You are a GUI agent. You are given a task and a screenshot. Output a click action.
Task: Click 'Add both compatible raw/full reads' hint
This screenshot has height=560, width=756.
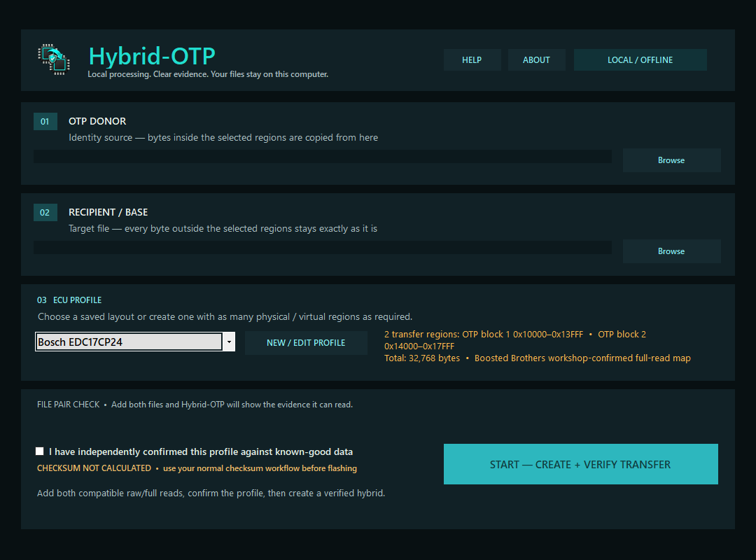(211, 493)
